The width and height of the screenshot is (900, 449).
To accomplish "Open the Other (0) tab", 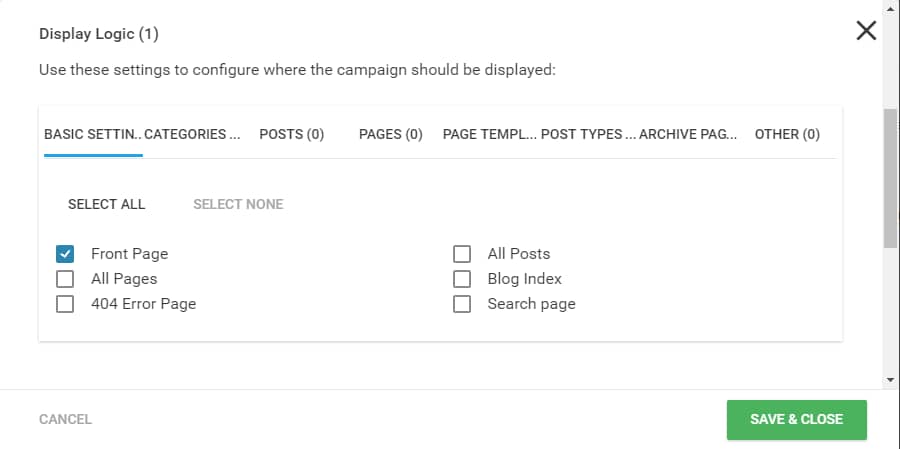I will point(787,134).
